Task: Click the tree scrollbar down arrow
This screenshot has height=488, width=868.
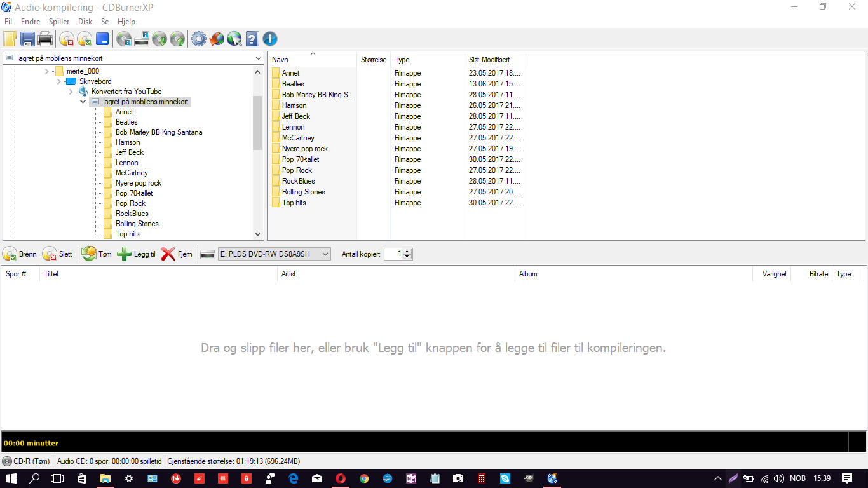Action: 257,234
